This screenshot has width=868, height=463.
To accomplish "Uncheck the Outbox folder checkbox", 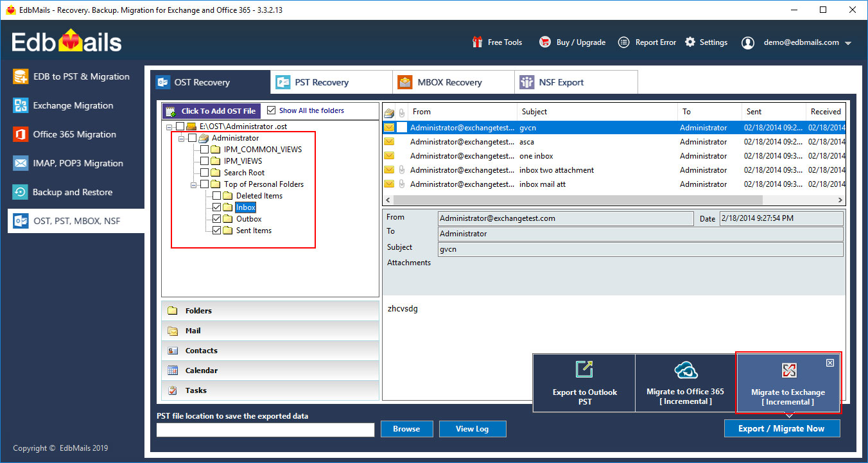I will pos(216,219).
